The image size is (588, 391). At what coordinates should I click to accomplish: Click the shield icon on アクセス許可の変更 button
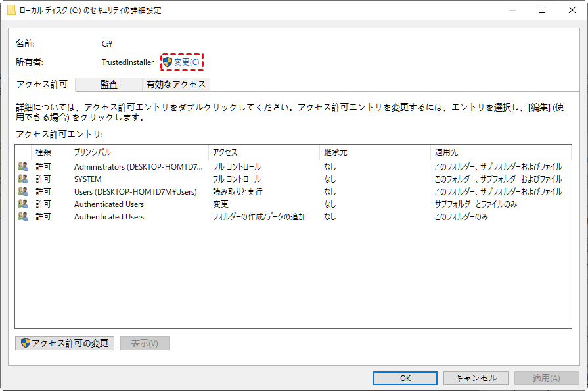(25, 342)
